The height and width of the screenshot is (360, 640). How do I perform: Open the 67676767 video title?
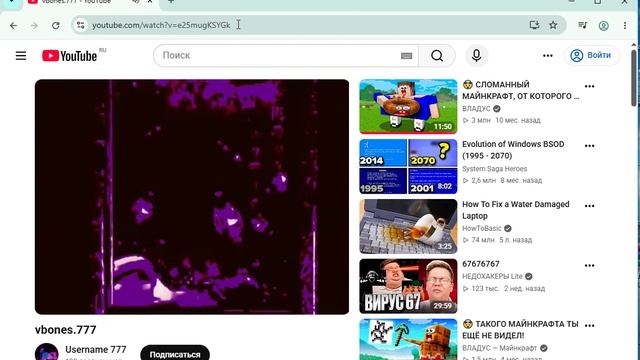click(481, 264)
